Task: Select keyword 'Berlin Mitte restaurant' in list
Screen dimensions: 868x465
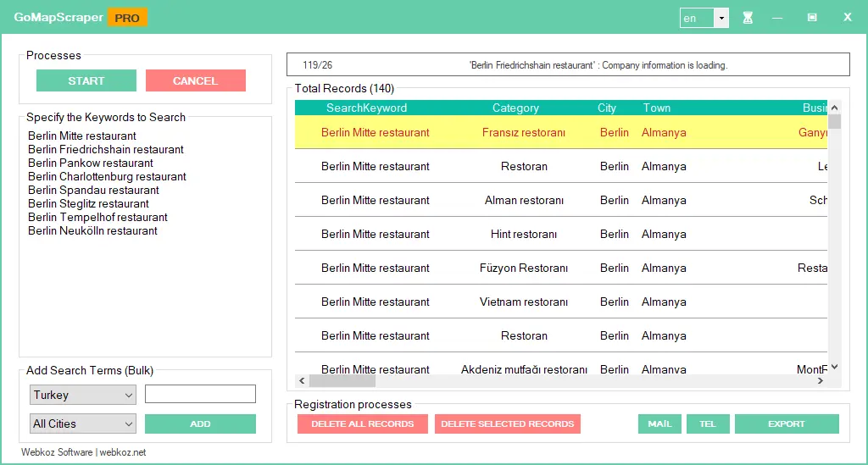Action: coord(82,136)
